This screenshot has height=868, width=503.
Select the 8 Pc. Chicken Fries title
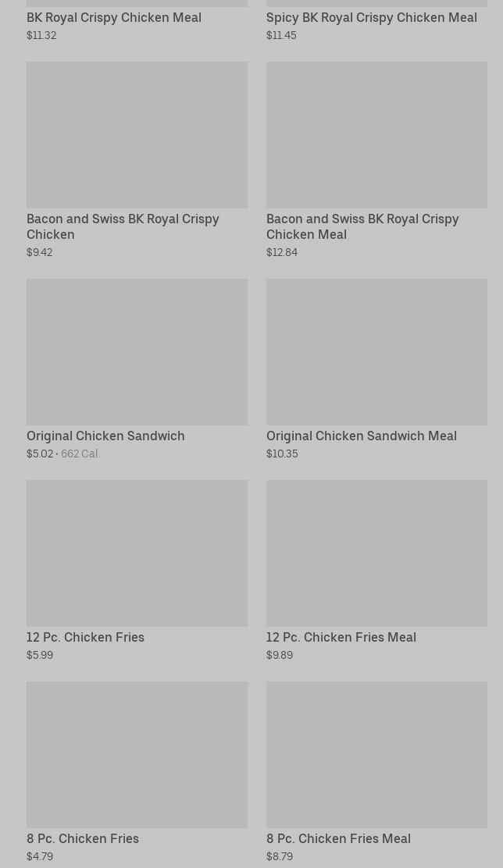point(83,838)
